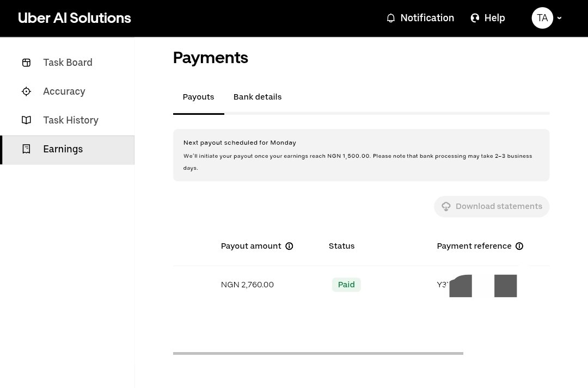Open the Accuracy section
This screenshot has height=388, width=588.
(64, 91)
